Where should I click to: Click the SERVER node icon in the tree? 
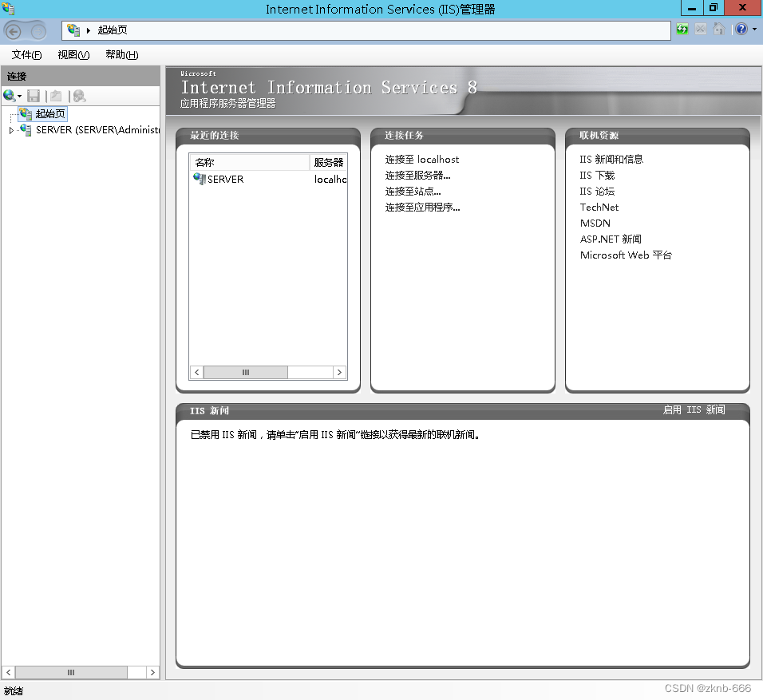[x=26, y=130]
